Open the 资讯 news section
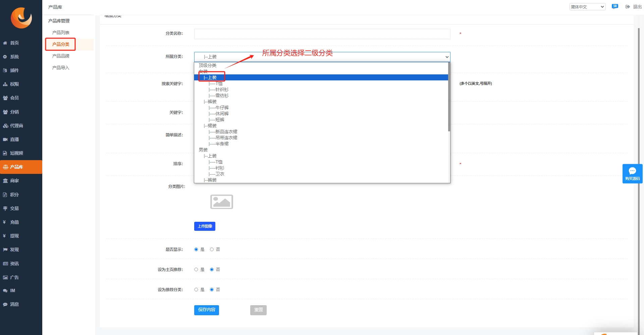This screenshot has height=335, width=644. [21, 264]
